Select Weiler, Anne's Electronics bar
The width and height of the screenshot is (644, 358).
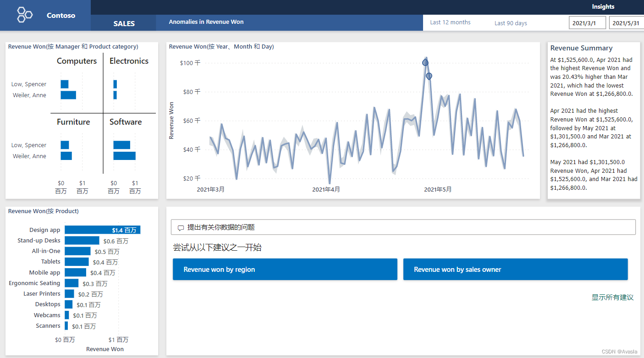pyautogui.click(x=115, y=95)
